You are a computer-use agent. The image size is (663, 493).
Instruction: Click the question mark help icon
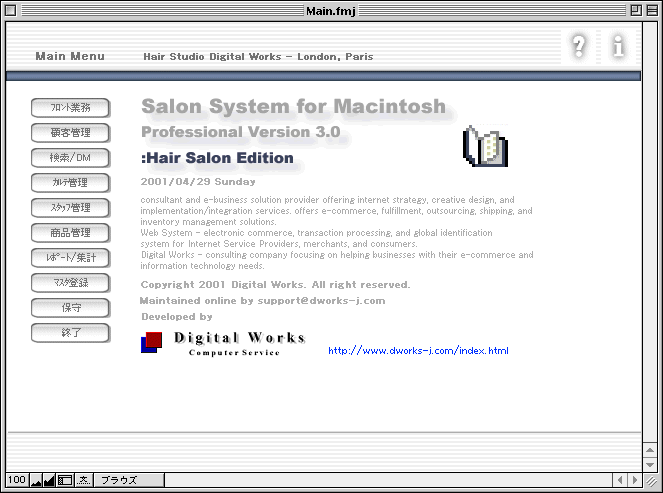coord(579,46)
